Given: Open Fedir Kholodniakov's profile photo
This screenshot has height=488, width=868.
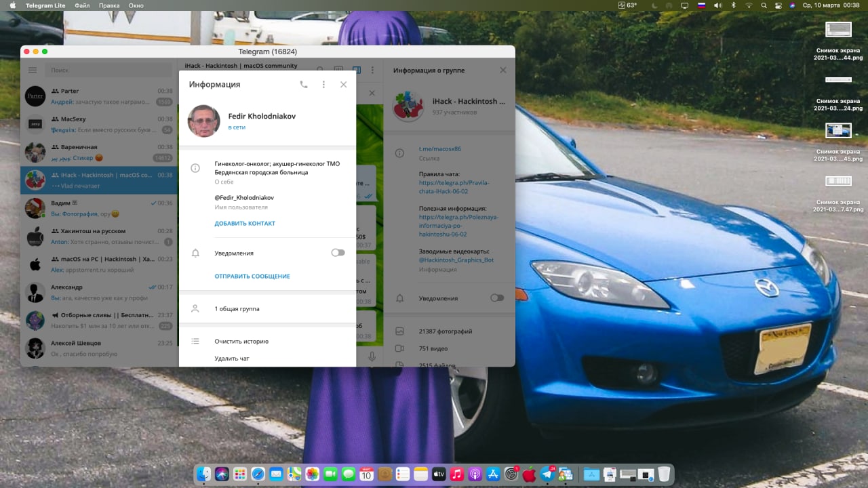Looking at the screenshot, I should [x=203, y=121].
